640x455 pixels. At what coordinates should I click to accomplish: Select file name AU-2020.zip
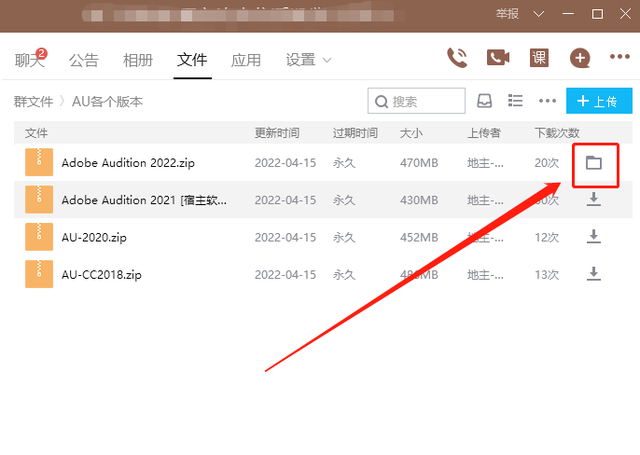[x=94, y=237]
